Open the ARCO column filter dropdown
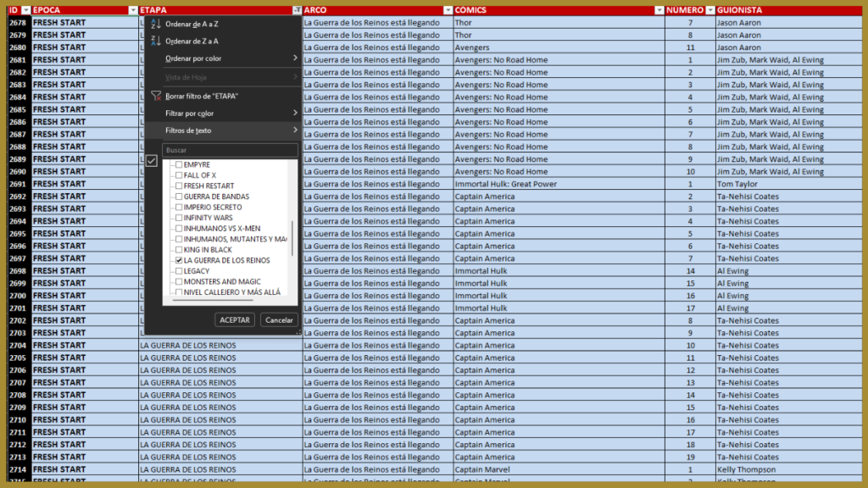868x488 pixels. (448, 10)
